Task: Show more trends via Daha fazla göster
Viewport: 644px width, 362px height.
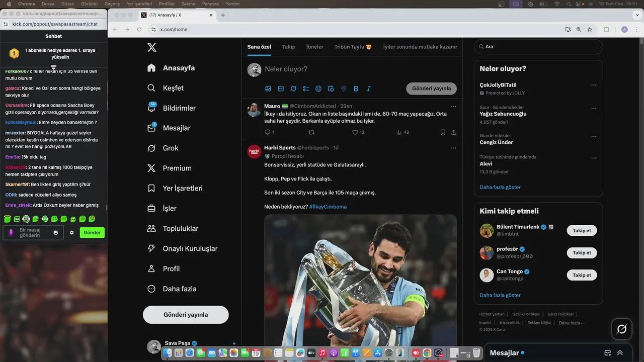Action: (x=500, y=187)
